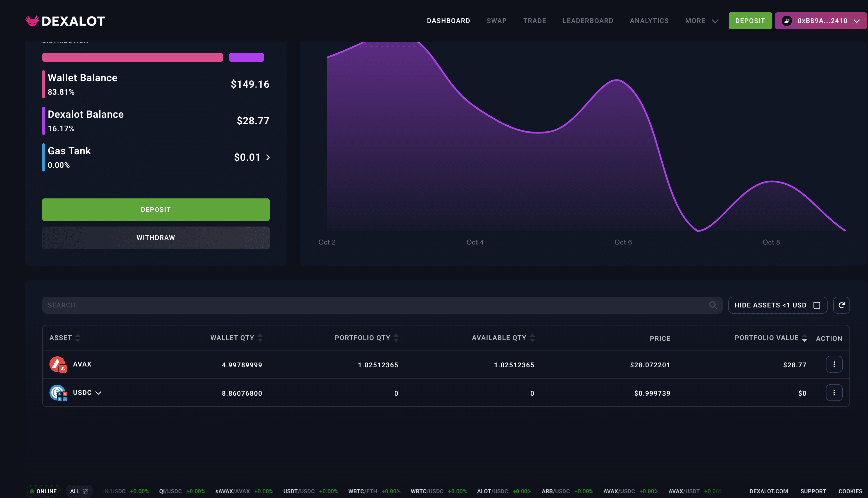Sort table by Portfolio Value
868x498 pixels.
click(x=805, y=338)
